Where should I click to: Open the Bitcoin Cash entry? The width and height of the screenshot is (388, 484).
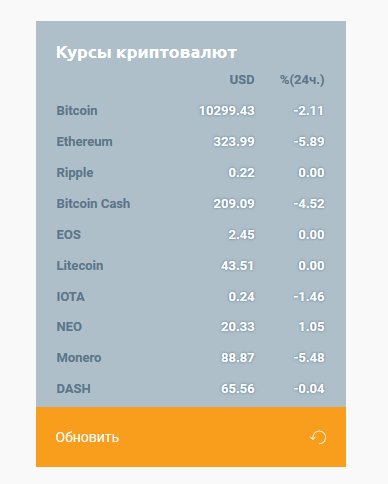pyautogui.click(x=93, y=204)
